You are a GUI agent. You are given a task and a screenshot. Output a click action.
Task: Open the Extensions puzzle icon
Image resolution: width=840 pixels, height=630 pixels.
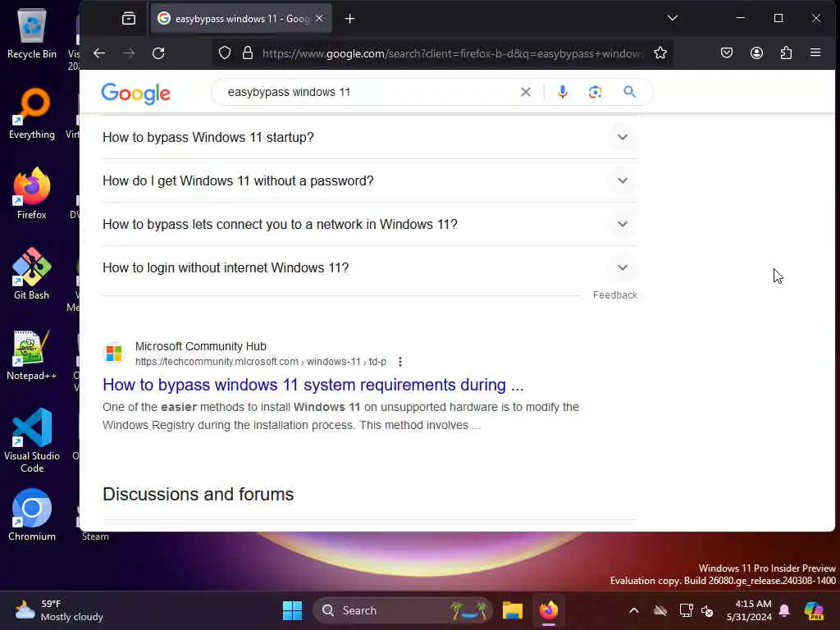(786, 52)
